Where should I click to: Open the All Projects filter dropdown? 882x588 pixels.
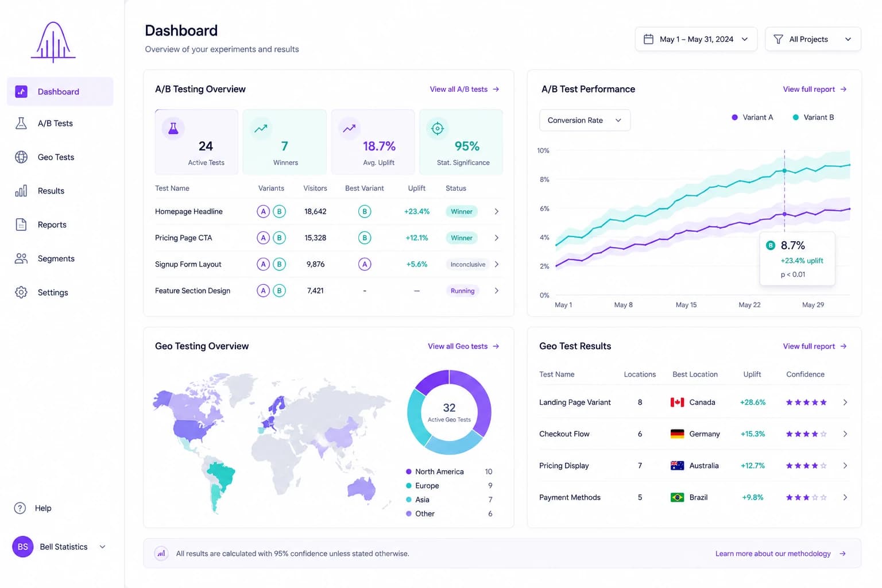(x=813, y=39)
